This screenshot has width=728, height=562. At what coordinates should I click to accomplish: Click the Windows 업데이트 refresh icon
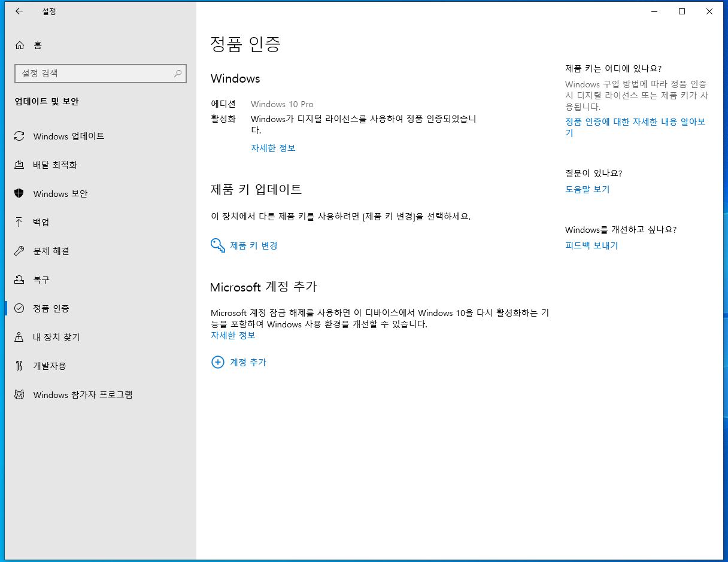[x=19, y=136]
